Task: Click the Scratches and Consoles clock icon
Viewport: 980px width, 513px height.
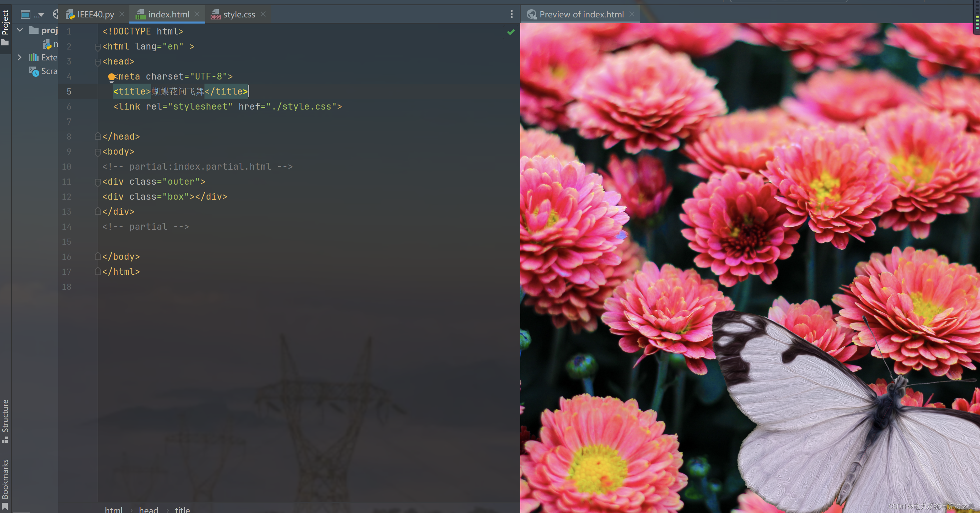Action: pyautogui.click(x=34, y=71)
